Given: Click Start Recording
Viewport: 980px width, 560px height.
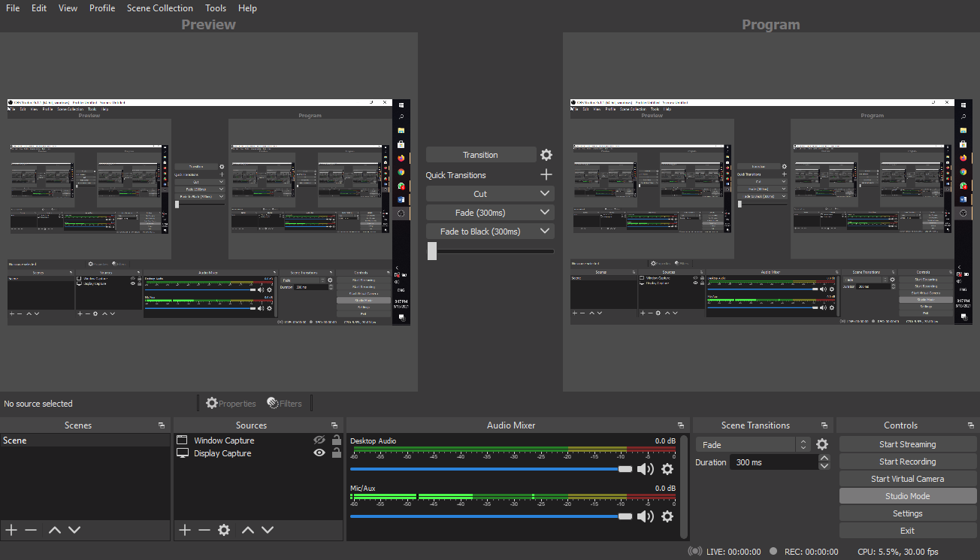Looking at the screenshot, I should point(907,461).
